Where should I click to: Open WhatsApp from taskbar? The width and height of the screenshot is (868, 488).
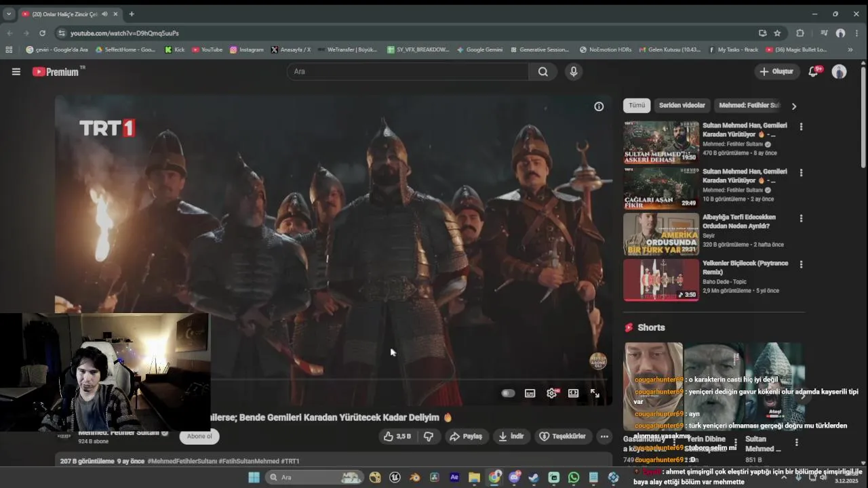(x=574, y=477)
